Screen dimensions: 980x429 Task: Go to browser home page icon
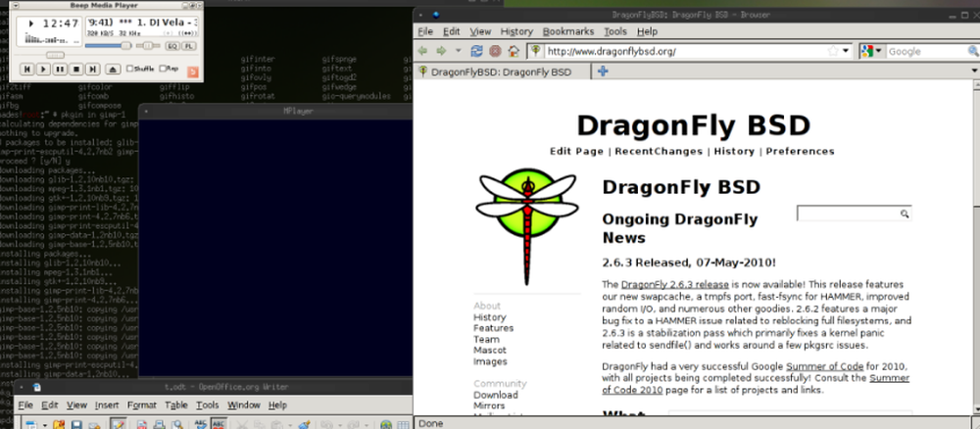pos(514,51)
